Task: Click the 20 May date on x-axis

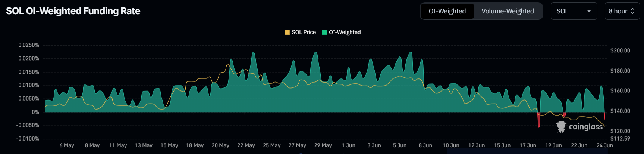Action: [x=220, y=145]
